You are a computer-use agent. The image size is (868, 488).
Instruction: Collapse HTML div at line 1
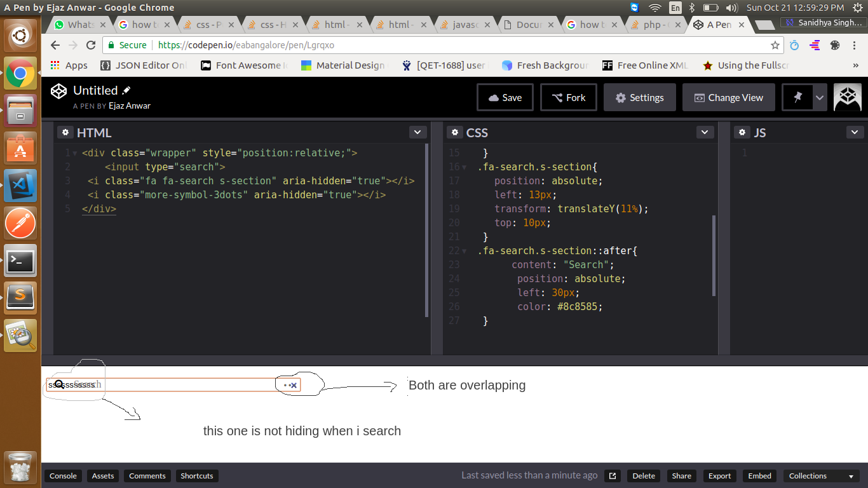[x=75, y=153]
